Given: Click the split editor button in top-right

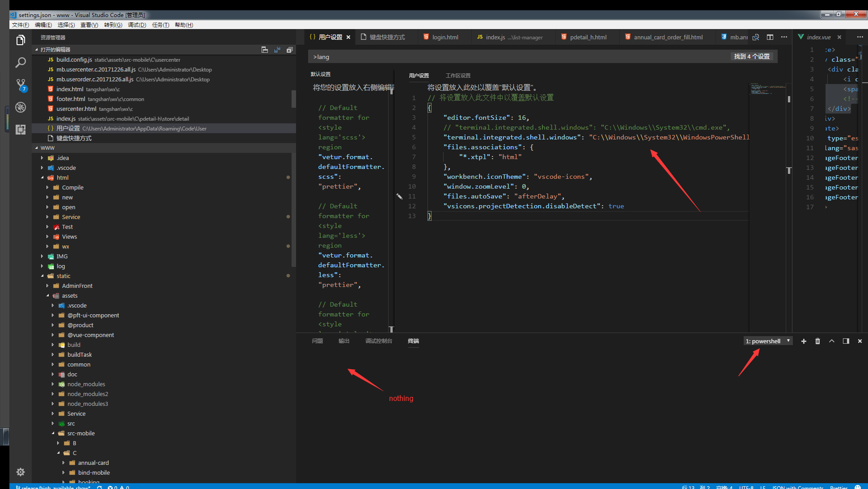Looking at the screenshot, I should tap(769, 37).
